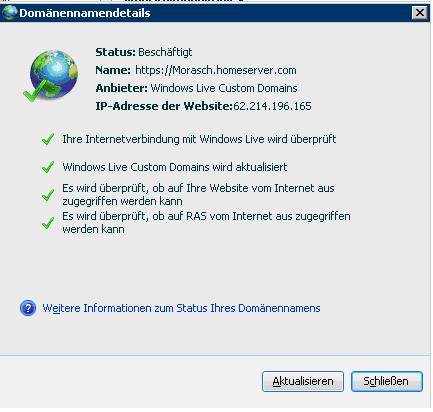Close the Domänennamendetails dialog with X
Screen dimensions: 433x412
(420, 13)
